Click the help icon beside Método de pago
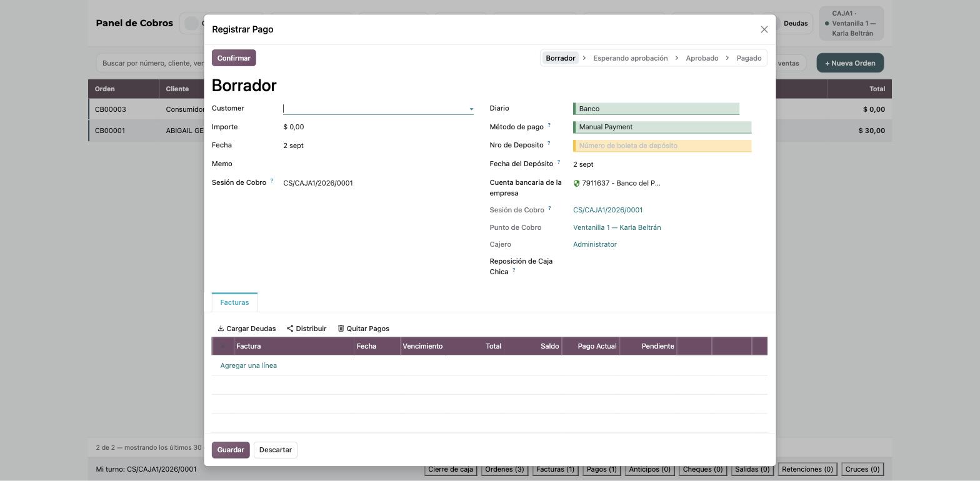This screenshot has height=481, width=980. (549, 125)
